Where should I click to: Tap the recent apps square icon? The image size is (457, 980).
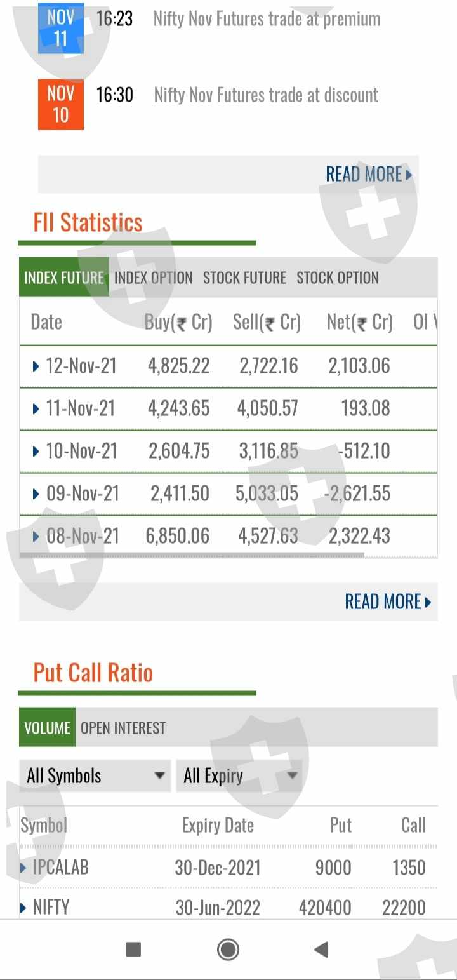pyautogui.click(x=133, y=950)
